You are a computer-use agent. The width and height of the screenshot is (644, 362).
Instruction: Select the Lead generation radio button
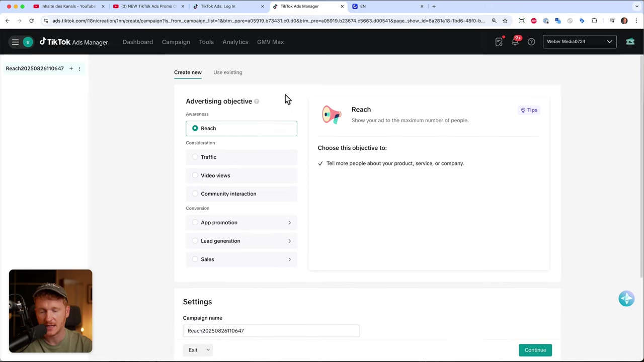coord(195,241)
